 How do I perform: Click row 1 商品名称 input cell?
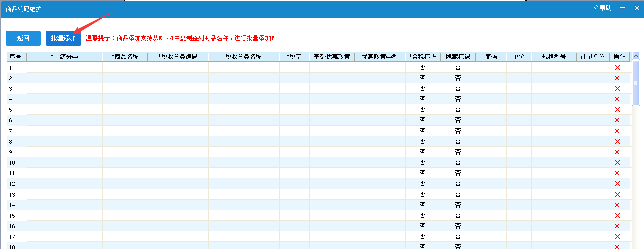click(125, 68)
